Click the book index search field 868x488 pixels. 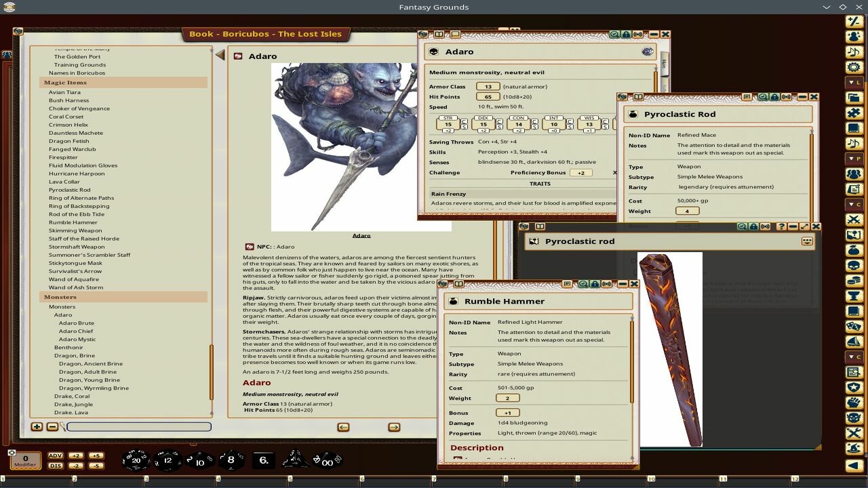point(139,426)
